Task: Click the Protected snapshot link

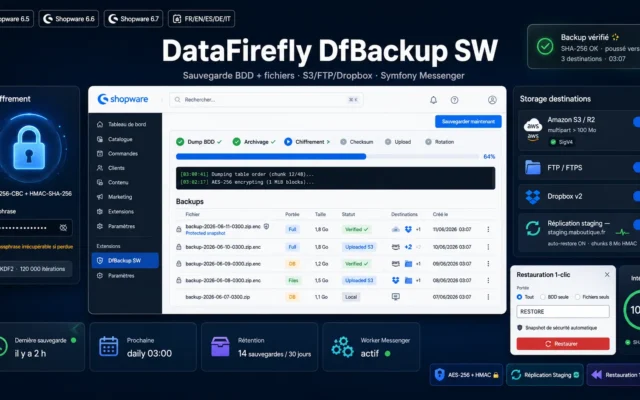Action: [x=205, y=233]
